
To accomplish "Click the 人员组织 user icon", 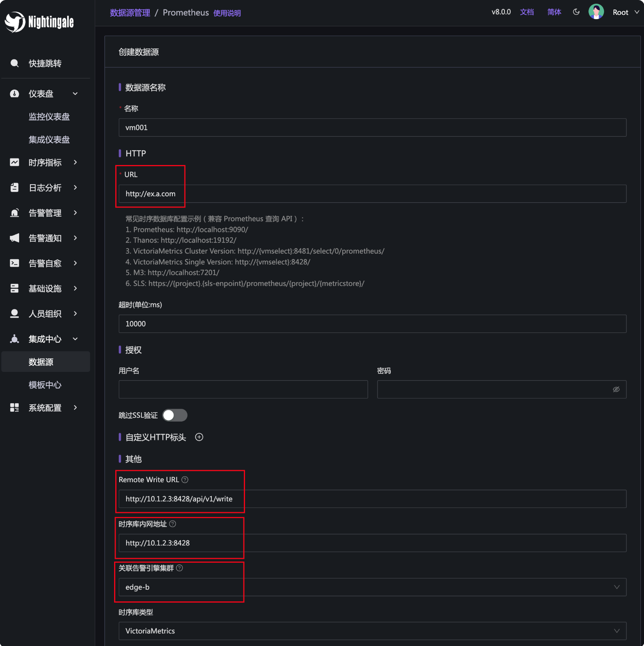I will pos(14,314).
